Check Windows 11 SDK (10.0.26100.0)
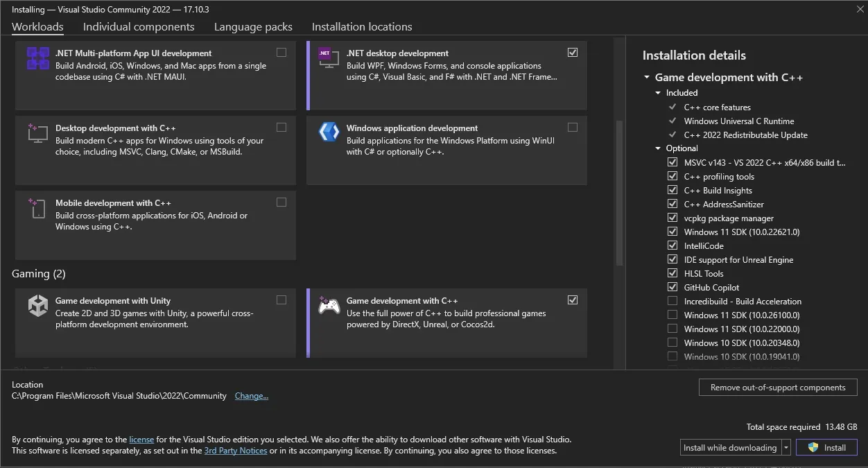Screen dimensions: 868x468 click(672, 315)
